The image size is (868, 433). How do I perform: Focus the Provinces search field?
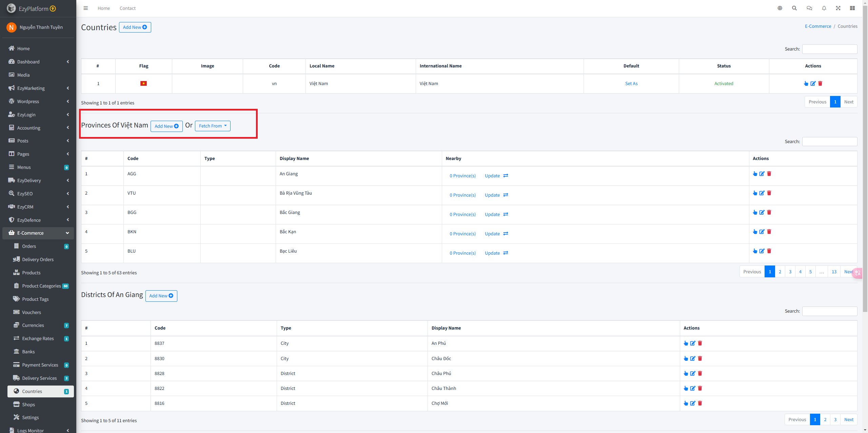pos(830,141)
